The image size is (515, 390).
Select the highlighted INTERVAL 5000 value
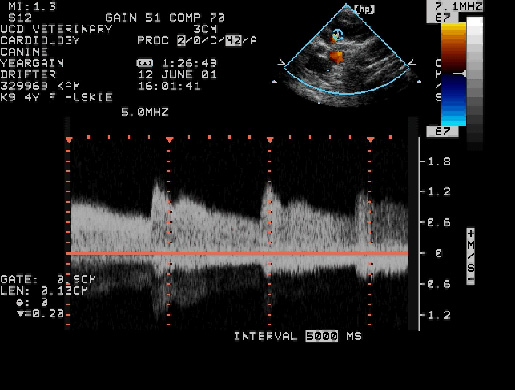click(x=322, y=336)
